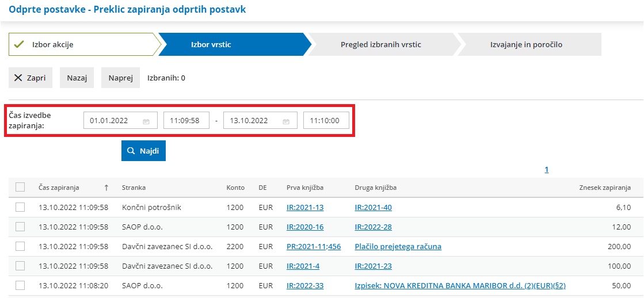Click the amount 50,00 cell
This screenshot has height=298, width=644.
tap(622, 285)
